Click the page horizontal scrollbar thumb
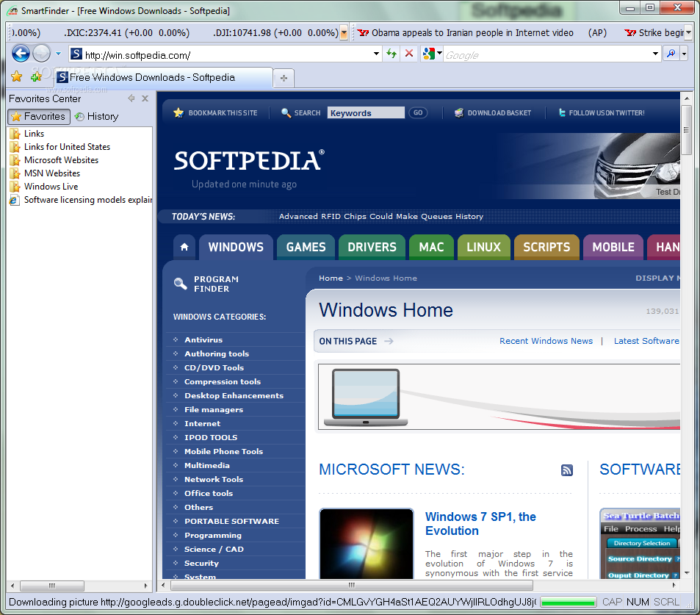The image size is (700, 615). [352, 585]
